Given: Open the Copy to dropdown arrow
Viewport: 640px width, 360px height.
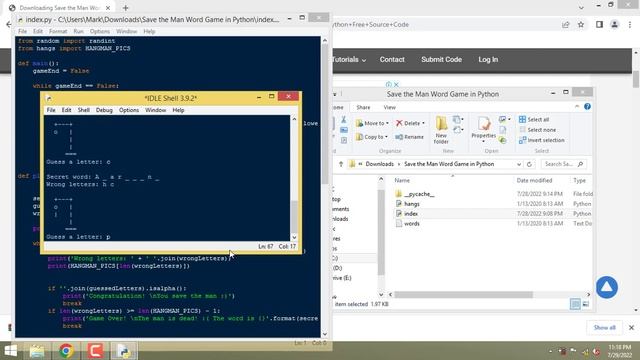Looking at the screenshot, I should pos(386,137).
